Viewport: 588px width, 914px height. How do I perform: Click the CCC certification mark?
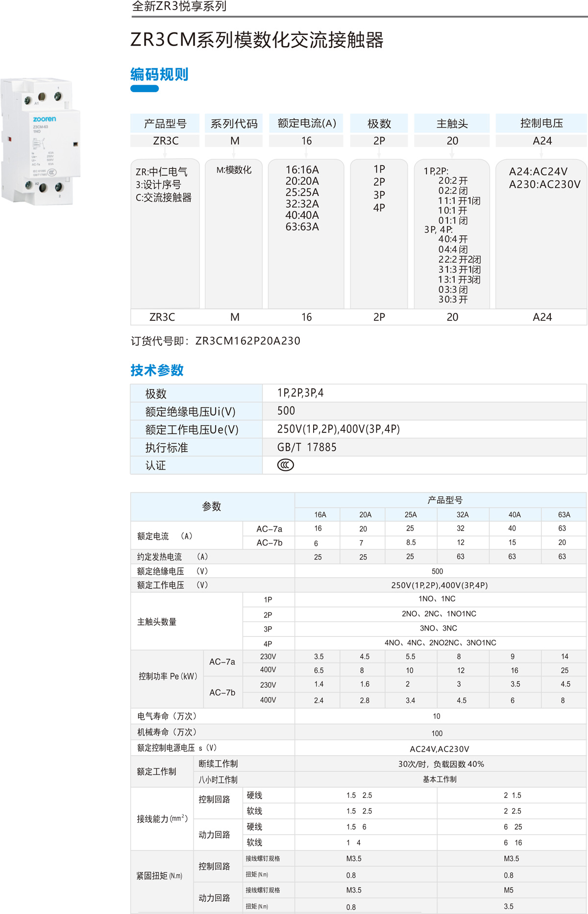(286, 465)
